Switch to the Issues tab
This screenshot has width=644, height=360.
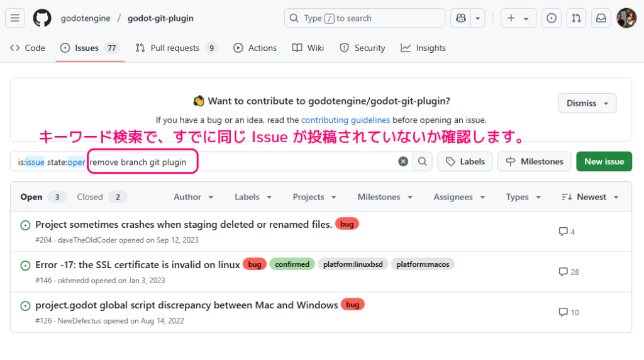click(x=90, y=48)
